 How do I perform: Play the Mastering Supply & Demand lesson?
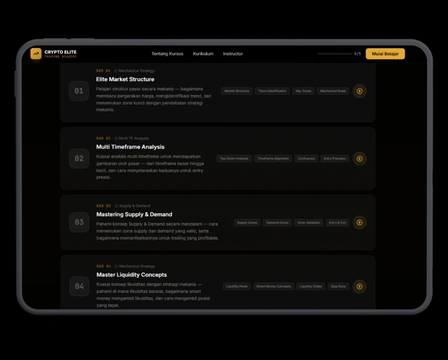359,222
